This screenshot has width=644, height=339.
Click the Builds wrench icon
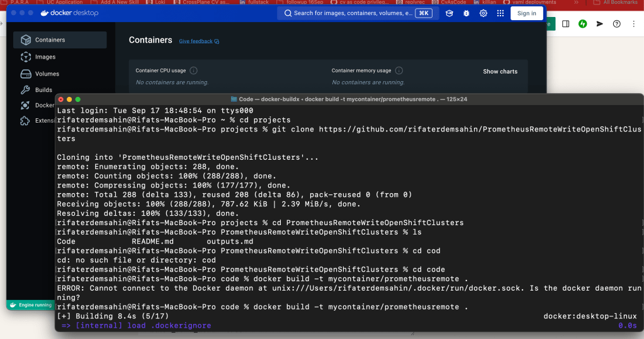tap(25, 90)
